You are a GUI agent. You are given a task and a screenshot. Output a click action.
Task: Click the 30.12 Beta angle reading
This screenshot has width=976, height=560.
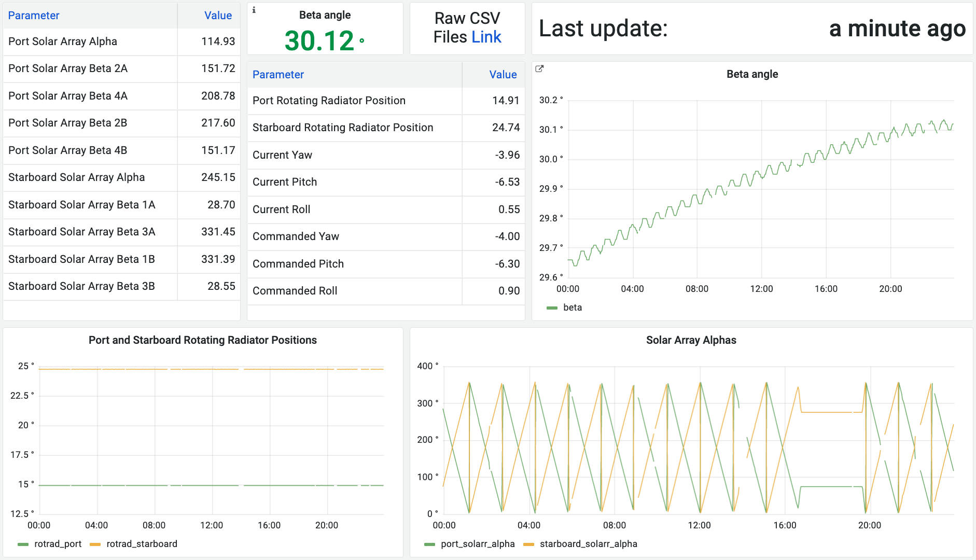click(x=319, y=40)
